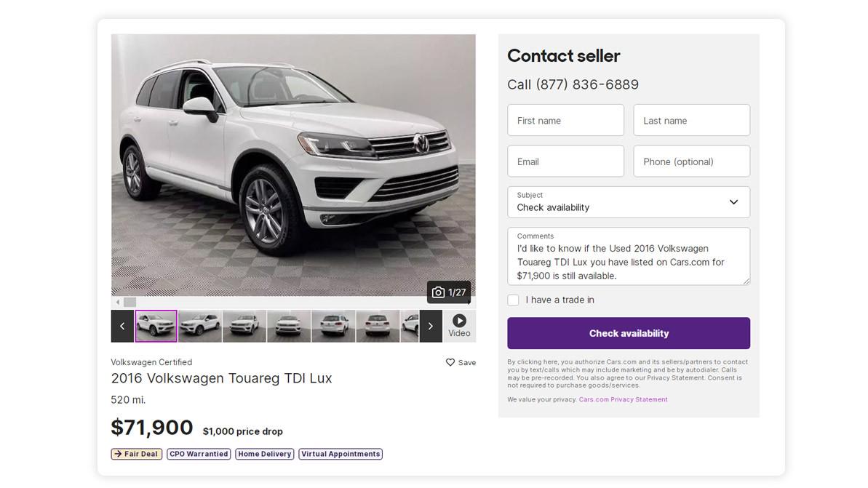868x488 pixels.
Task: Click into the Comments text area
Action: click(x=629, y=261)
